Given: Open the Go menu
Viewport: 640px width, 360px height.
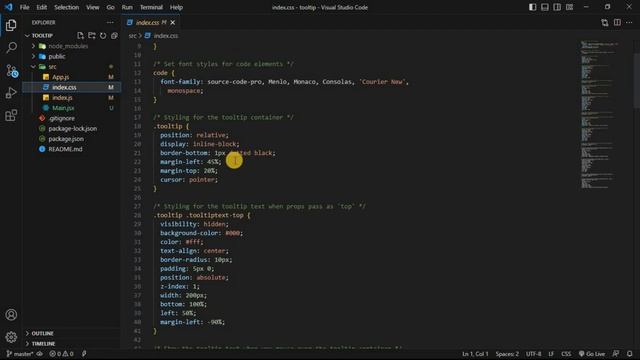Looking at the screenshot, I should point(110,7).
